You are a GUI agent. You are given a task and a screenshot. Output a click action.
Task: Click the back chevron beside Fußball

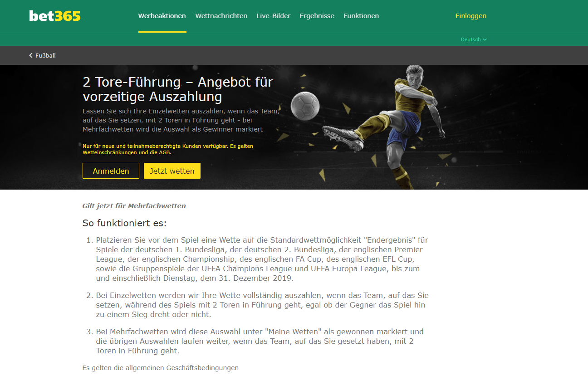(31, 55)
